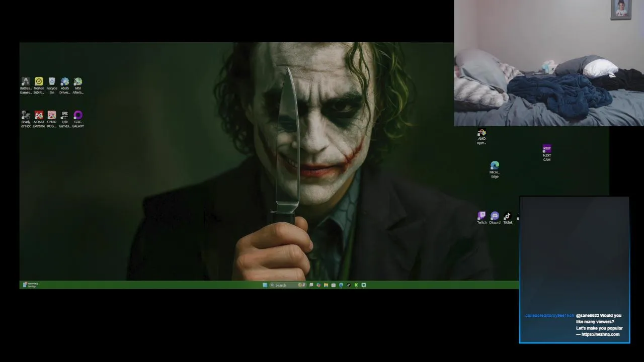Open the Recycle Bin icon

[x=52, y=85]
